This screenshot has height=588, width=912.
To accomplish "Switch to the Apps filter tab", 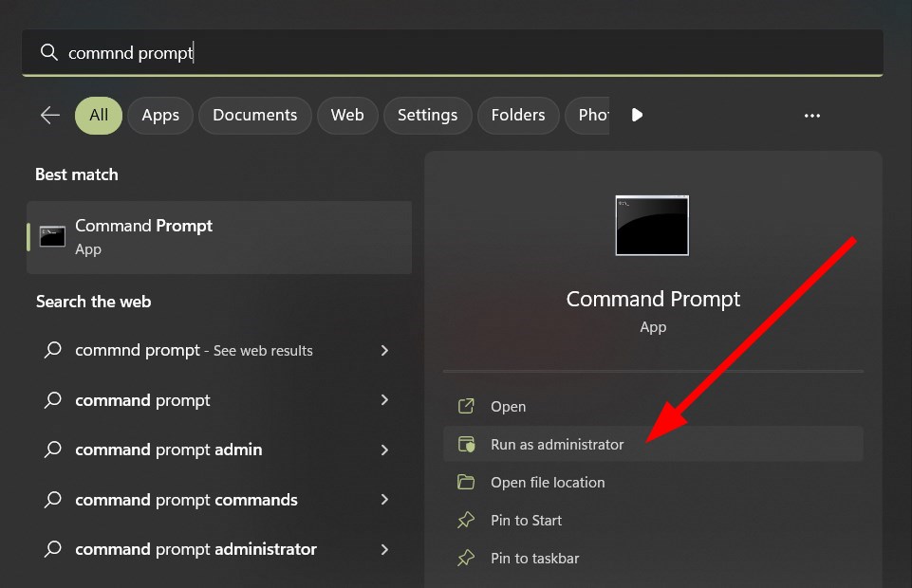I will point(160,115).
